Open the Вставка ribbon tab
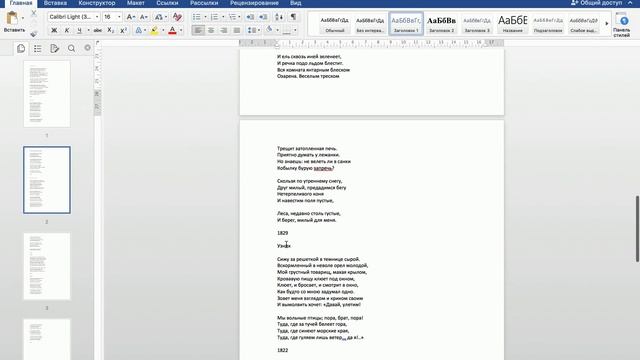 (x=55, y=3)
